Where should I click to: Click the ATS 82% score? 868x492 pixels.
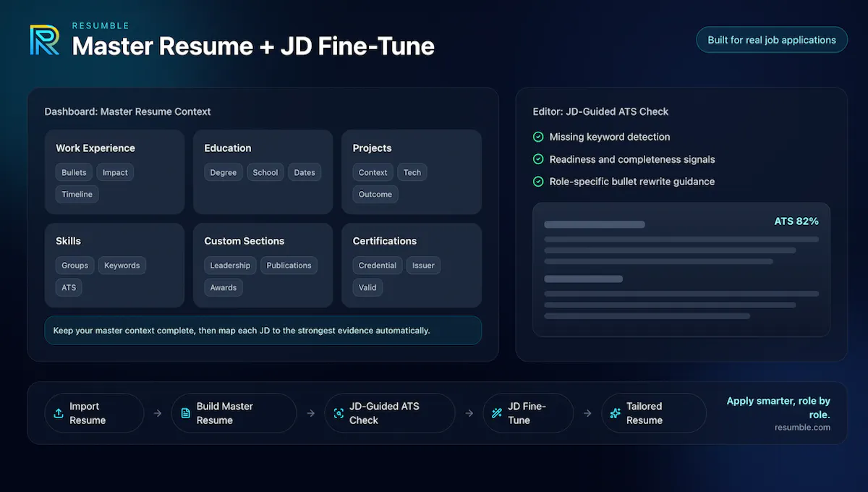(x=796, y=221)
